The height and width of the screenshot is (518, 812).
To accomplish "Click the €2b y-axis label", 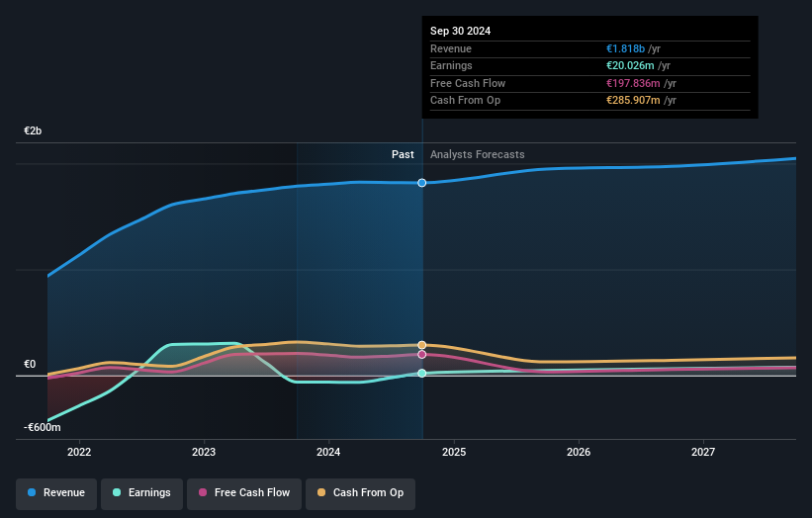I will click(x=33, y=130).
